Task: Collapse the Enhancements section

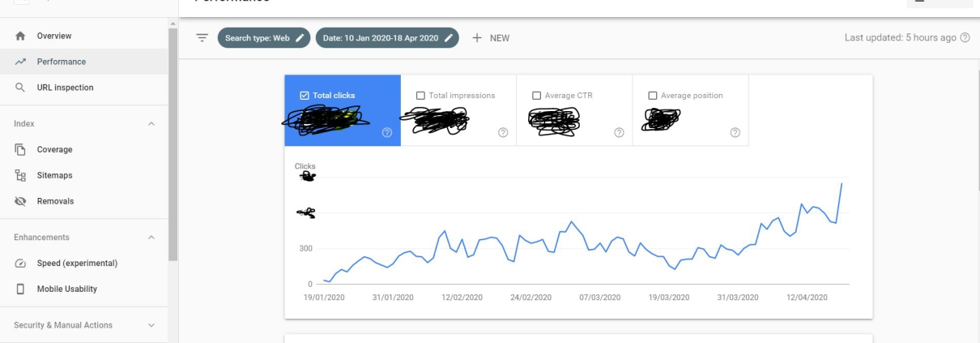Action: (151, 238)
